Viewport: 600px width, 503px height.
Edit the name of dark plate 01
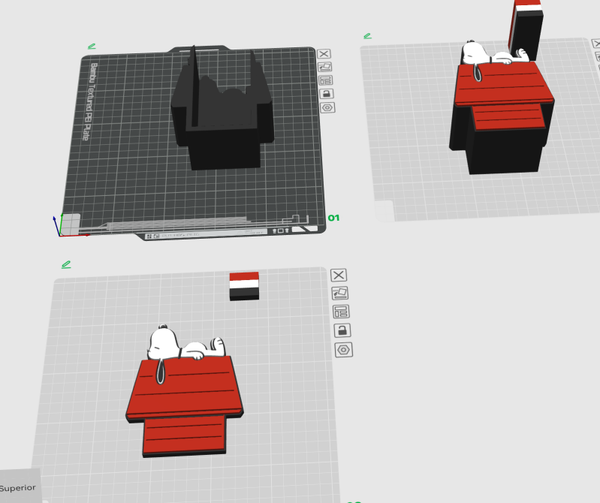92,47
